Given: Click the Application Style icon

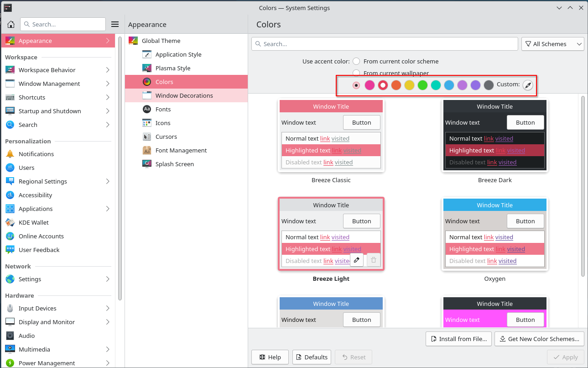Looking at the screenshot, I should pyautogui.click(x=147, y=54).
